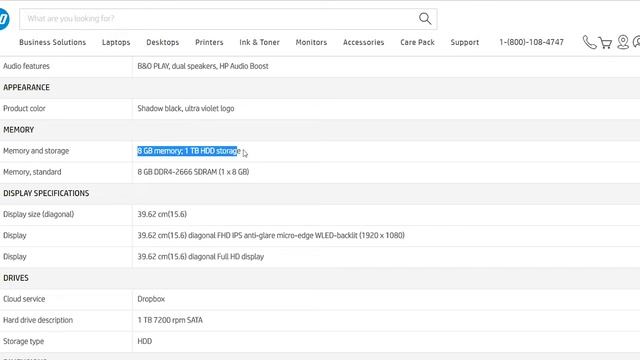Open the Desktops menu
640x360 pixels.
click(x=162, y=42)
